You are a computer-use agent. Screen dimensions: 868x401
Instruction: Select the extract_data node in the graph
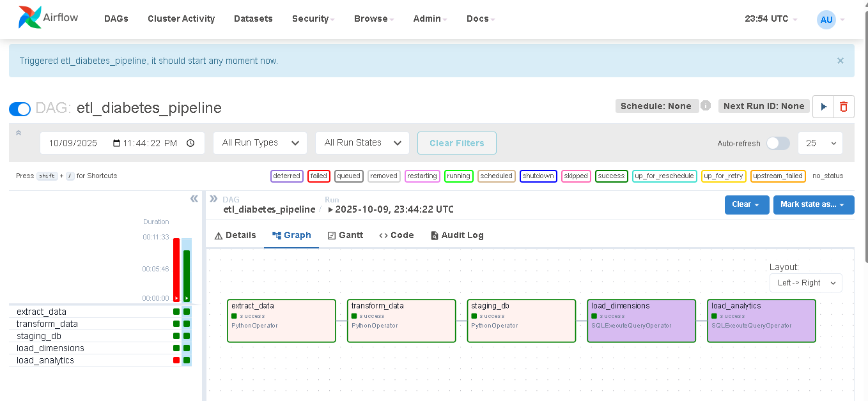pos(281,321)
